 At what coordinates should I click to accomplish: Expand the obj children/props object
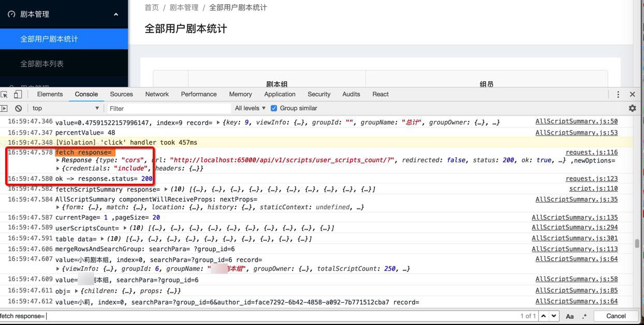tap(77, 291)
